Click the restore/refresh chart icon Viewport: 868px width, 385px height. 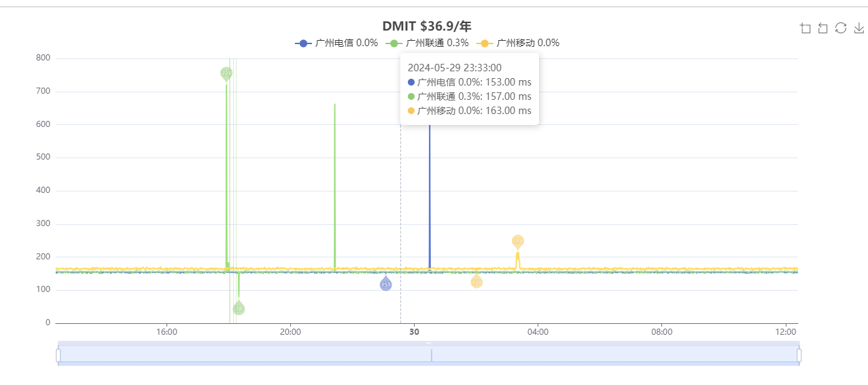click(x=841, y=28)
